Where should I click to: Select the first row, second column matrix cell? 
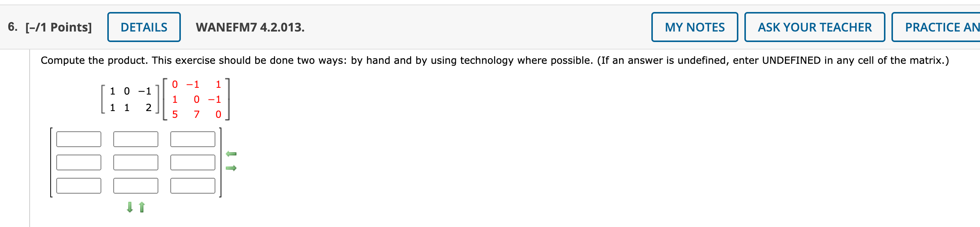(136, 139)
